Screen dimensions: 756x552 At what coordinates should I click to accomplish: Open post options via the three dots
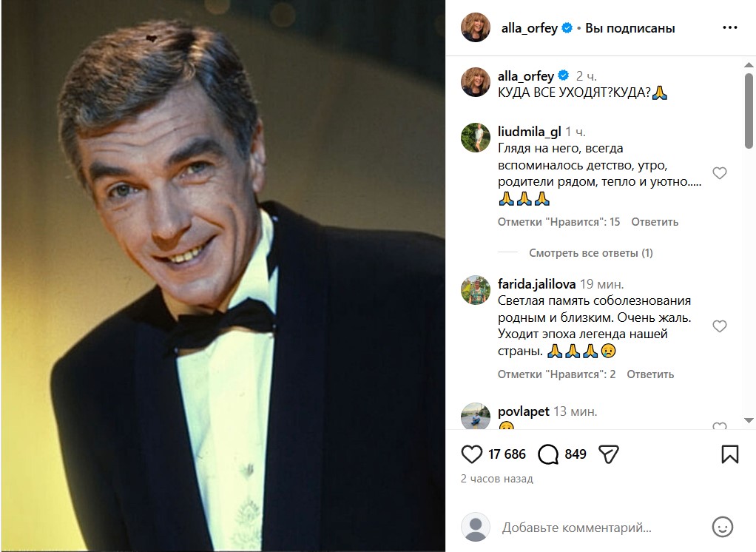tap(731, 27)
